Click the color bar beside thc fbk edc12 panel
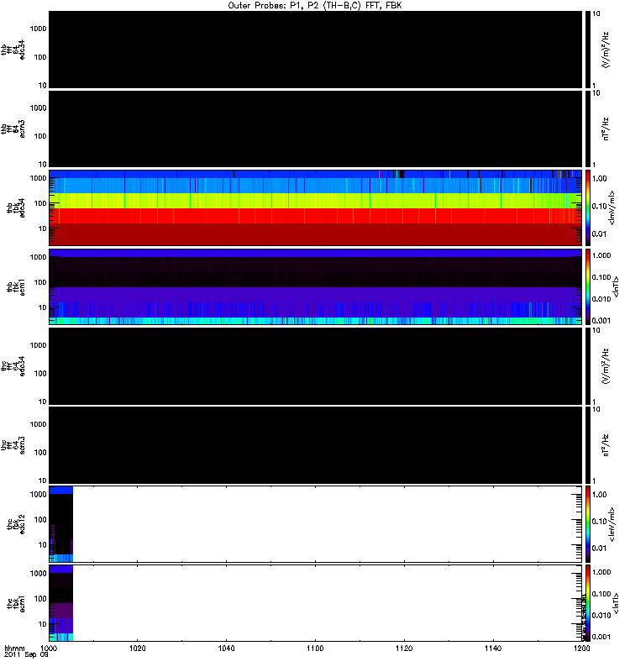Screen dimensions: 630x672 [588, 524]
